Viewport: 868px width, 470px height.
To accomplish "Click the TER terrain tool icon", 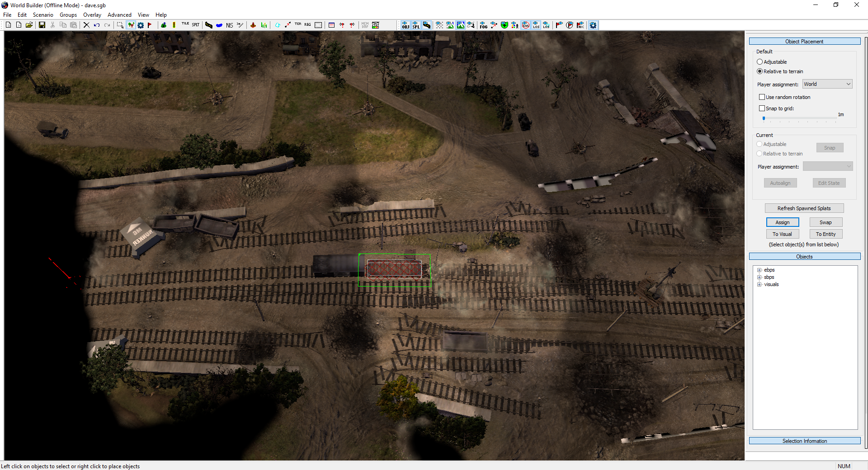I will click(x=298, y=25).
